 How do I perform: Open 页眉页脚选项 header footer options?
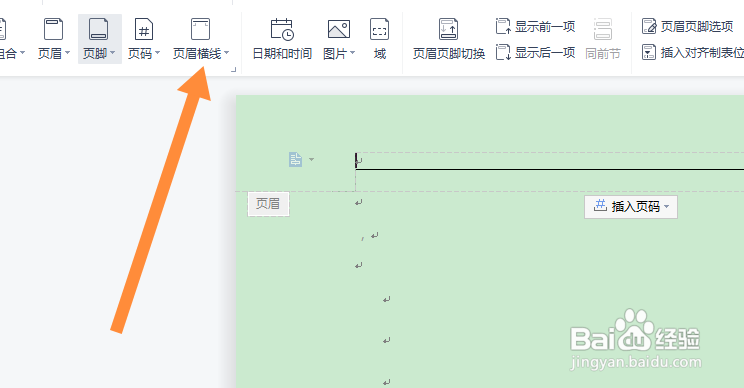[687, 27]
